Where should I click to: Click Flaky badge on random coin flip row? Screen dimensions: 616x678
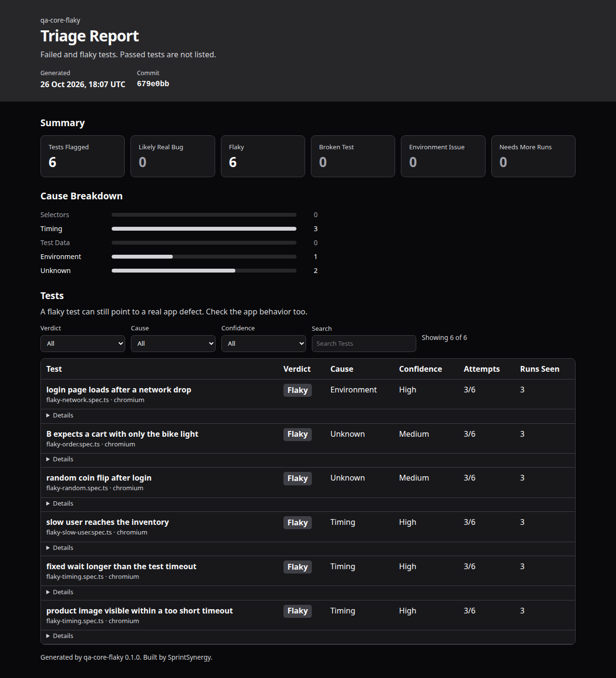(297, 479)
